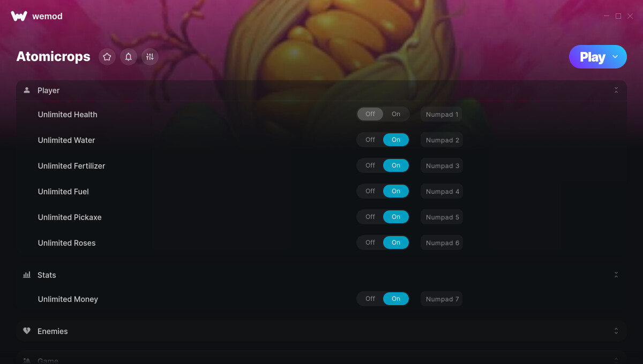Expand the Enemies section chevron

pos(616,331)
